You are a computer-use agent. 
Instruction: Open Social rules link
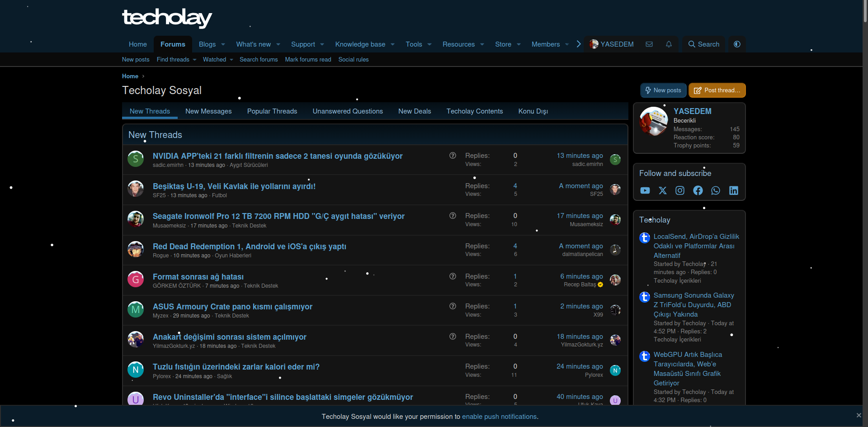click(x=354, y=60)
